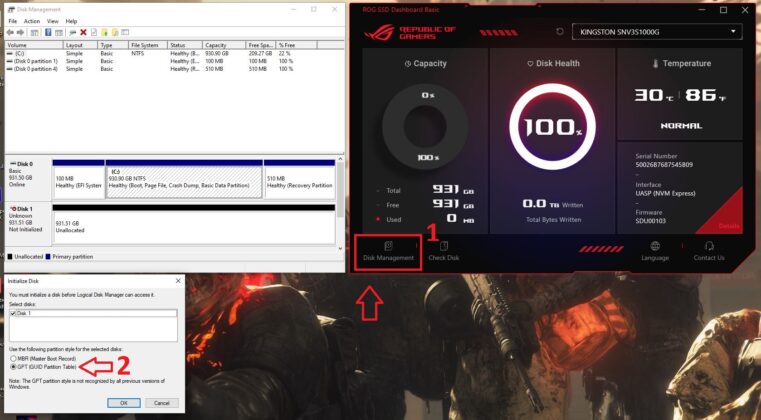Viewport: 761px width, 420px height.
Task: Select the (C:) 930.90 GB NTFS partition block
Action: 184,182
